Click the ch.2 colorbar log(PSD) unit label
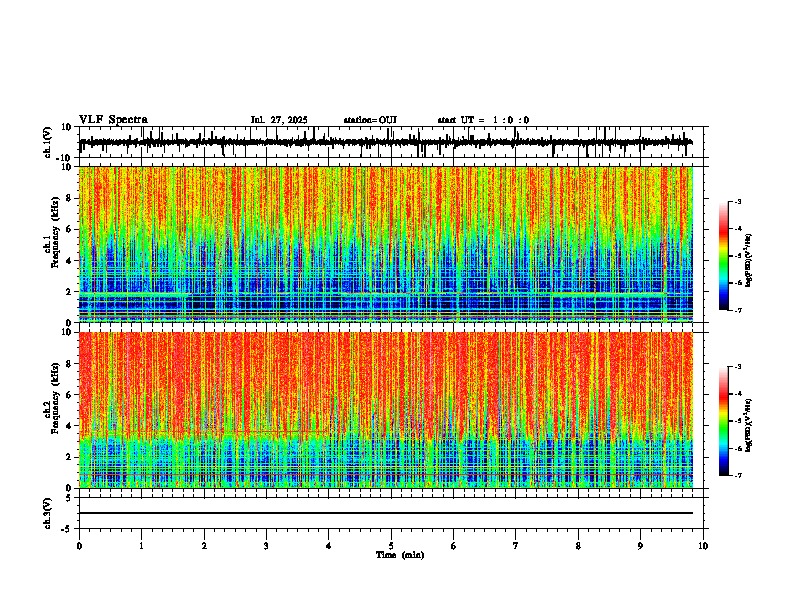This screenshot has width=792, height=612. point(749,425)
